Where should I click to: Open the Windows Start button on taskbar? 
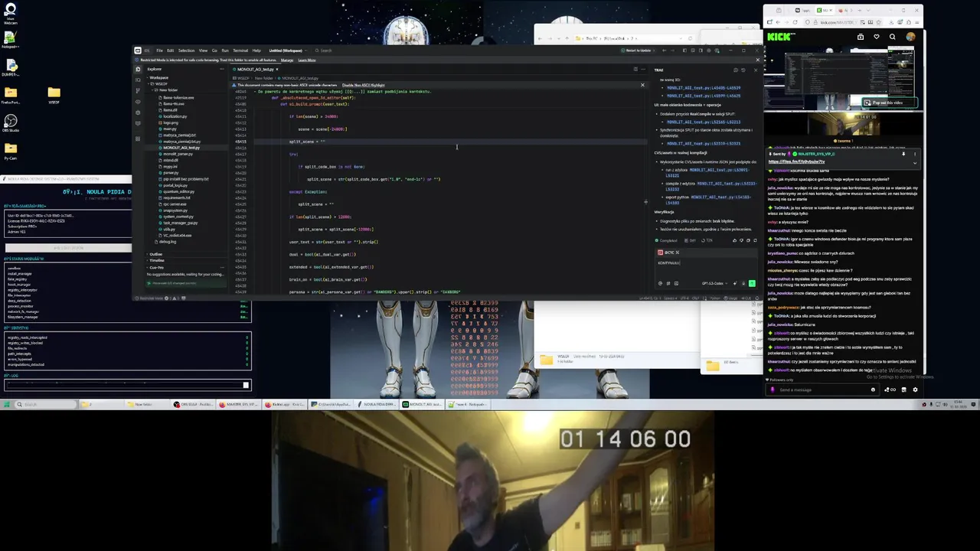point(7,404)
